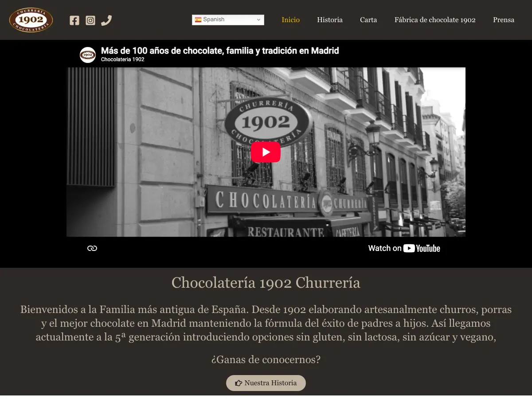
Task: Open the Carta menu item
Action: click(x=368, y=20)
